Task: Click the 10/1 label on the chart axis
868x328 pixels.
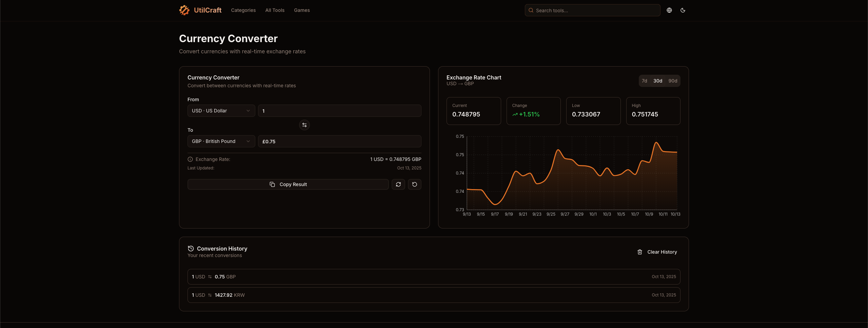Action: click(593, 214)
